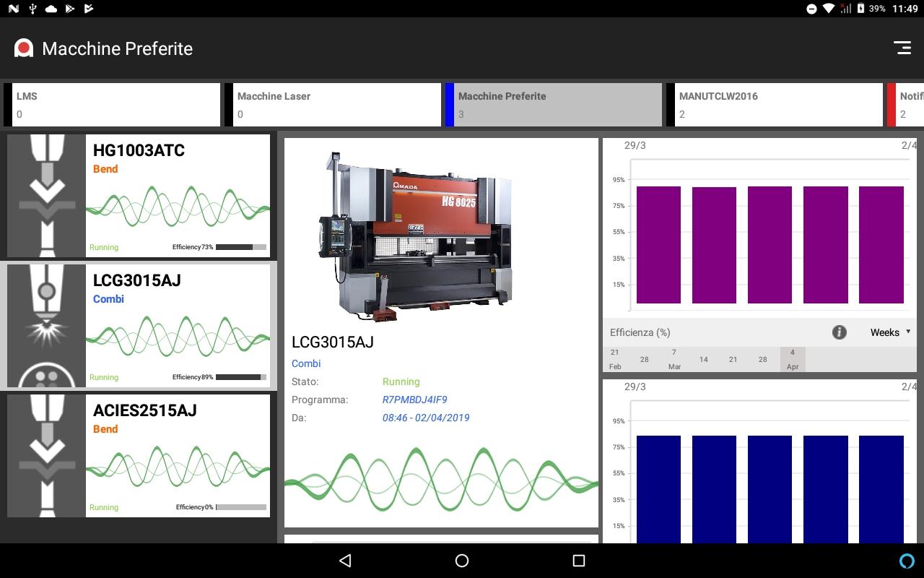Open the partially visible Notif tab
Viewport: 924px width, 578px height.
[906, 105]
